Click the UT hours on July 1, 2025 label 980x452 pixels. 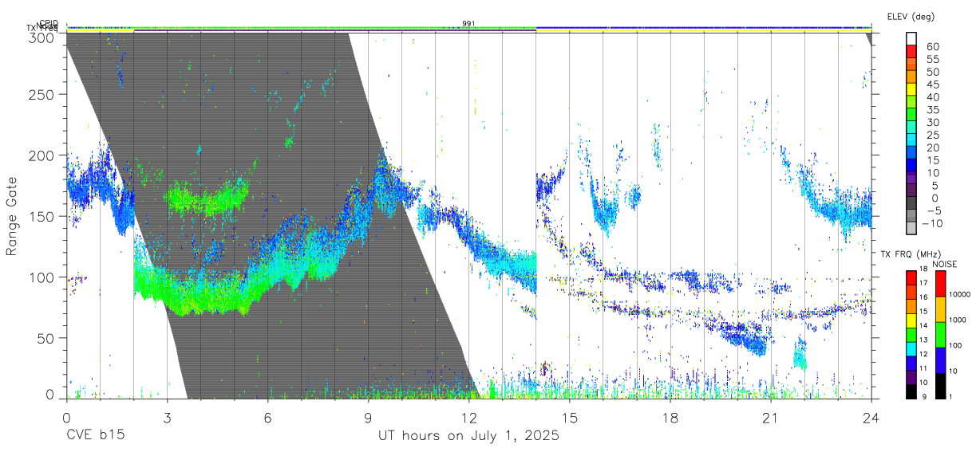coord(468,436)
